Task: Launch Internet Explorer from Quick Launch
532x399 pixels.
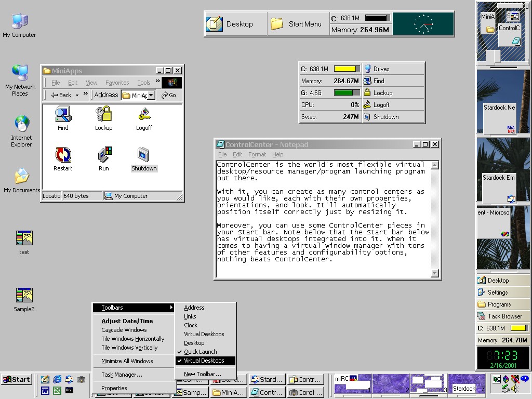Action: (57, 379)
